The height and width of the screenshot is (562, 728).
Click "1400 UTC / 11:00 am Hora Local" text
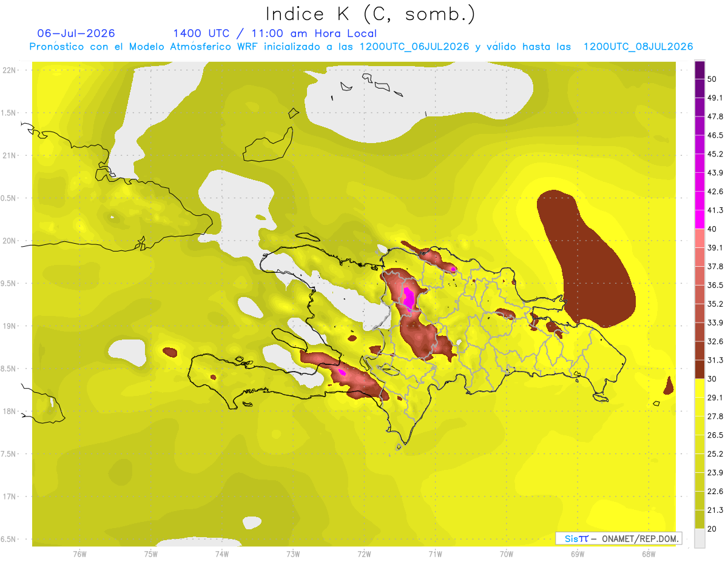[x=275, y=33]
